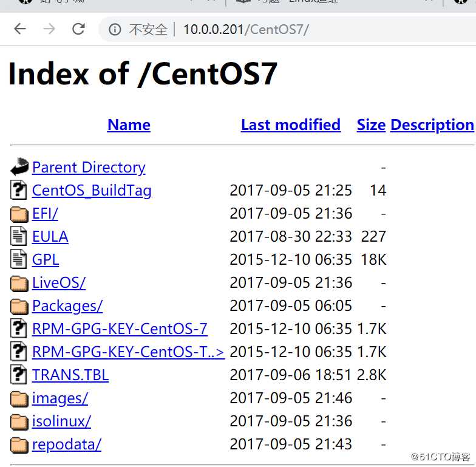Click the folder icon beside repodata/
Viewport: 476px width, 467px height.
[x=19, y=445]
